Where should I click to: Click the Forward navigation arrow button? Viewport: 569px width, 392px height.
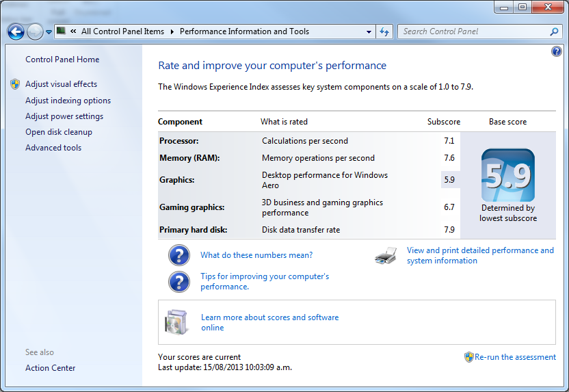click(35, 31)
